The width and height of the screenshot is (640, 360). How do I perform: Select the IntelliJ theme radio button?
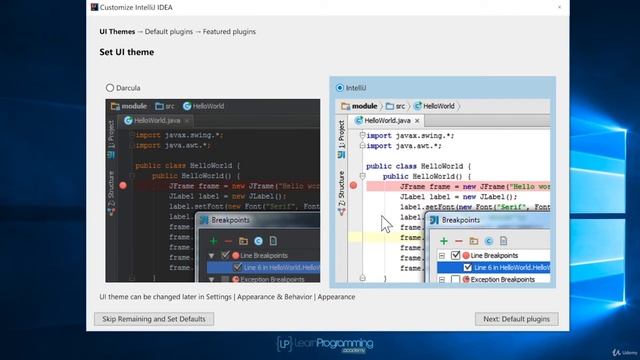pyautogui.click(x=340, y=88)
